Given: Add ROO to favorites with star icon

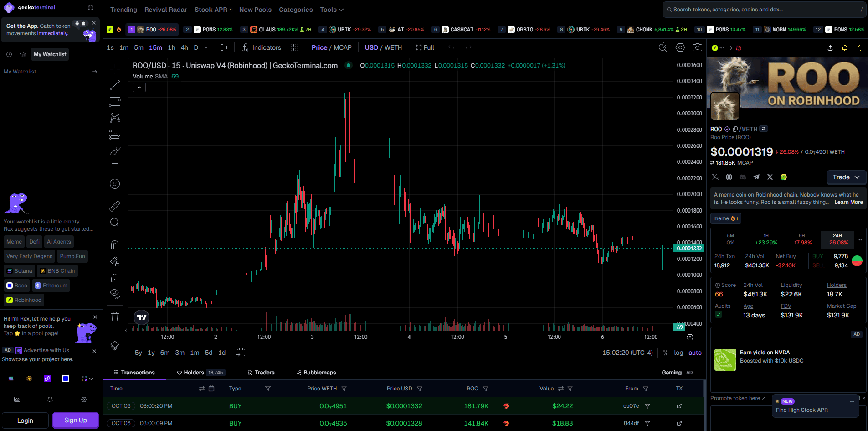Looking at the screenshot, I should point(859,48).
